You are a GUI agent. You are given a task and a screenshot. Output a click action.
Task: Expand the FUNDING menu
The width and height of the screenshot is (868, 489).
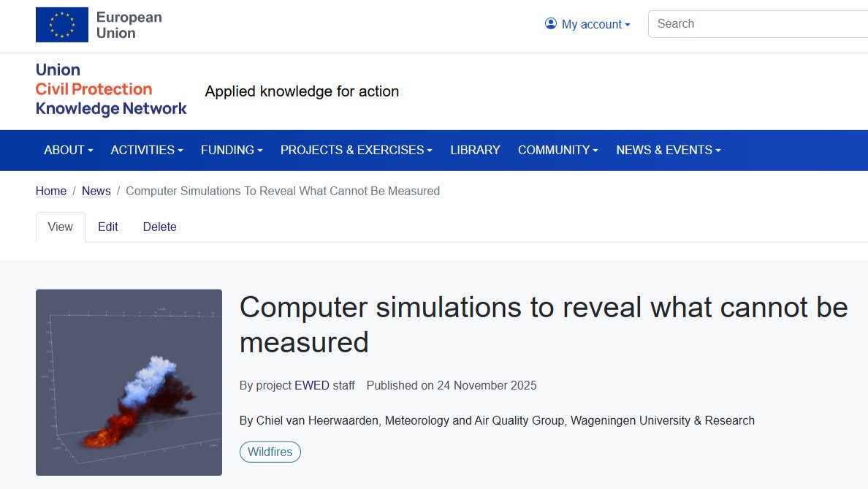point(232,150)
